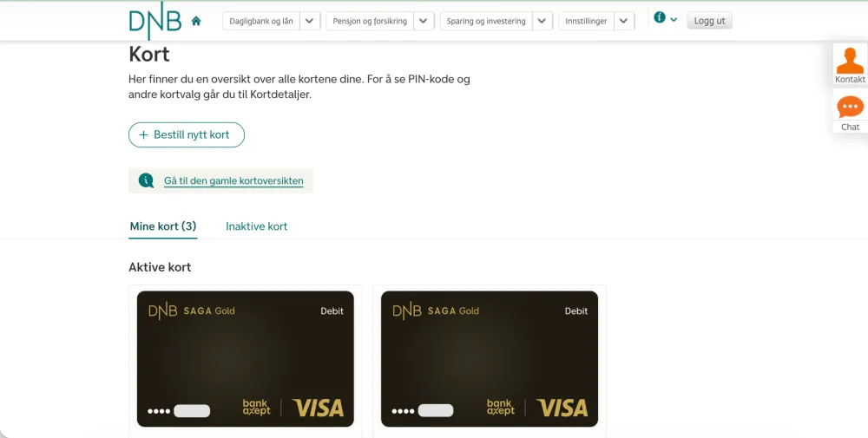Switch to the Inaktive kort tab
868x438 pixels.
point(256,226)
